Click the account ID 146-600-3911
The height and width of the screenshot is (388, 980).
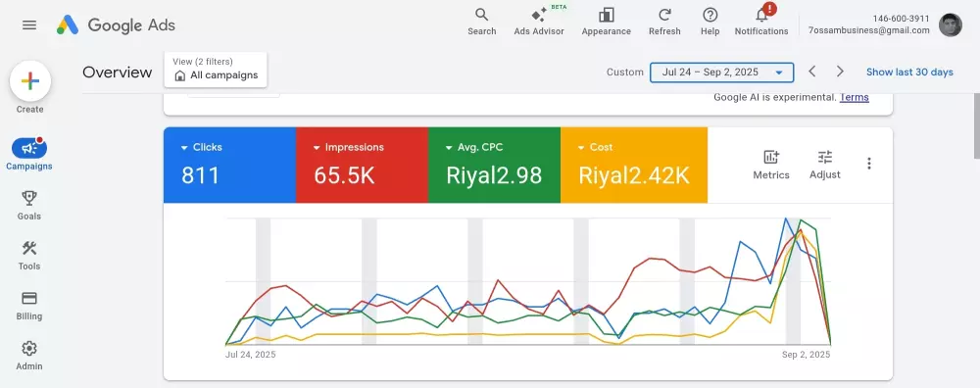pos(901,19)
